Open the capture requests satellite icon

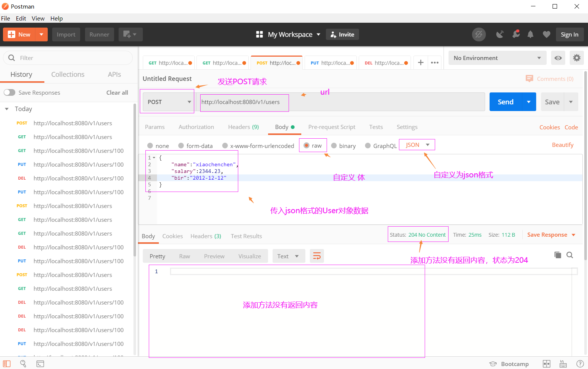click(500, 34)
